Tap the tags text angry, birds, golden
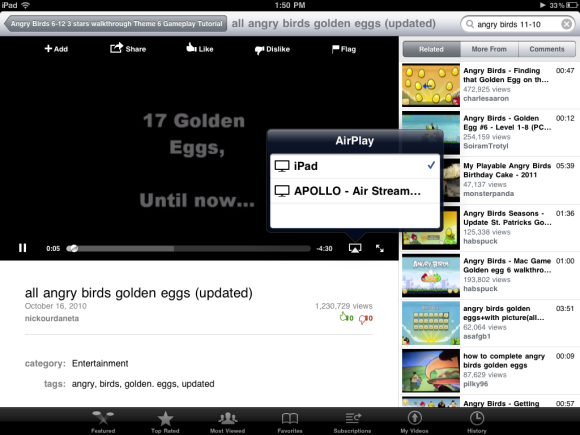The height and width of the screenshot is (435, 580). coord(143,384)
